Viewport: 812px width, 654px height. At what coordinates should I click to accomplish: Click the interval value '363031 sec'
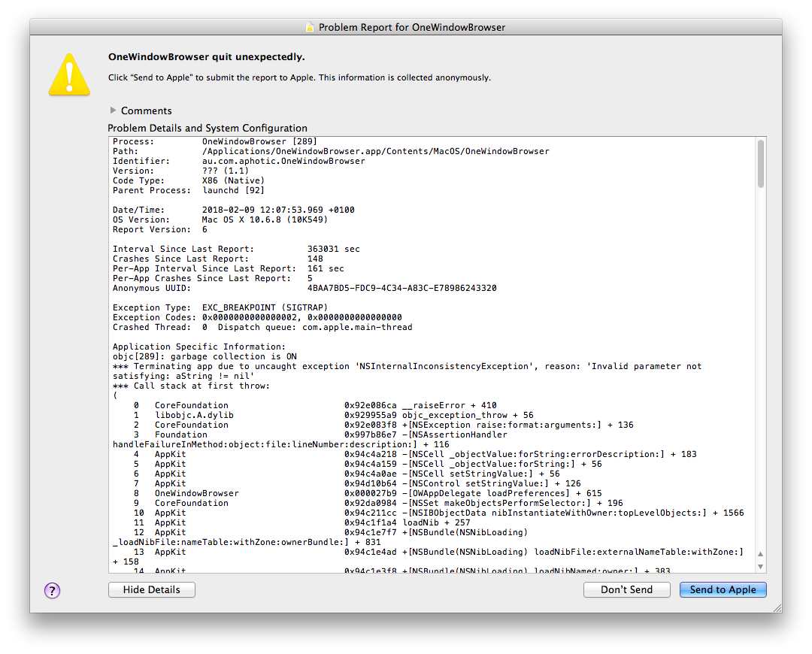tap(334, 249)
